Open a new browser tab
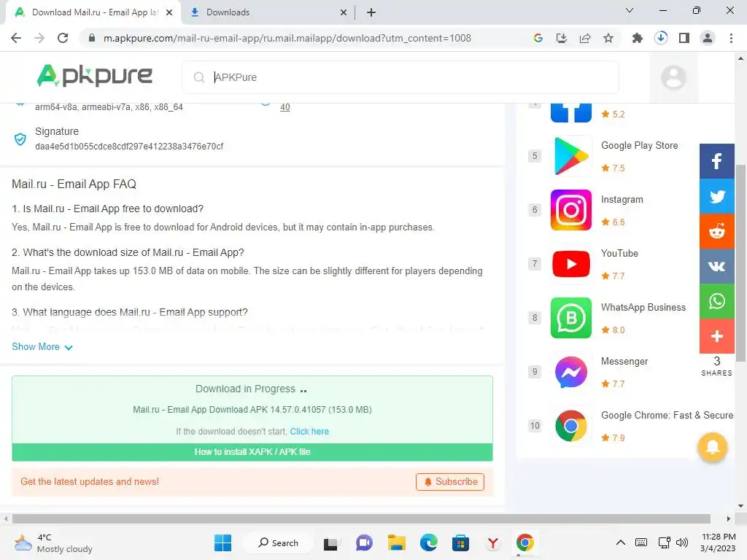 [x=371, y=12]
